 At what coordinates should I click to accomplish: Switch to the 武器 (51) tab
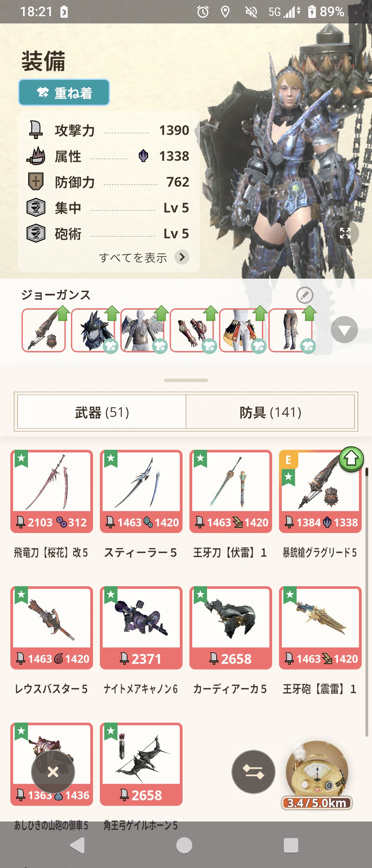tap(102, 412)
